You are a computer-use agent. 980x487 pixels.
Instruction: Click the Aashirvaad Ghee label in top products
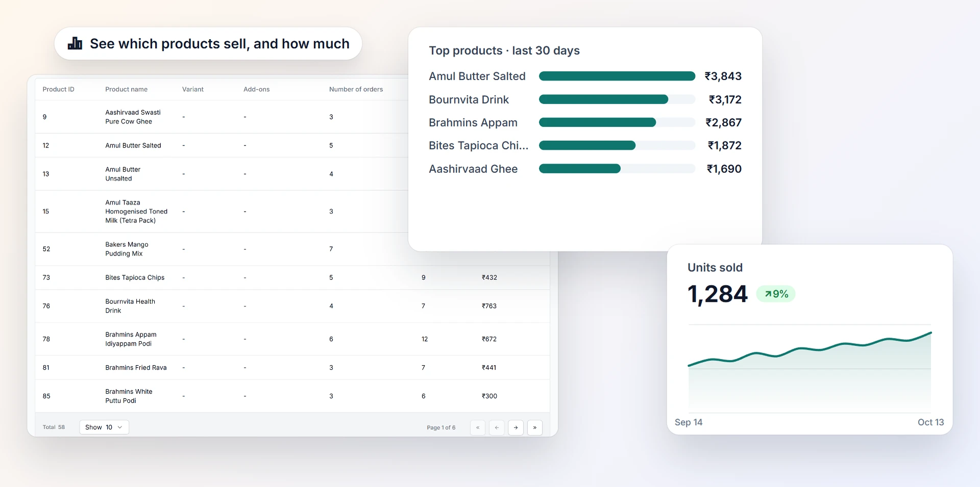[473, 169]
